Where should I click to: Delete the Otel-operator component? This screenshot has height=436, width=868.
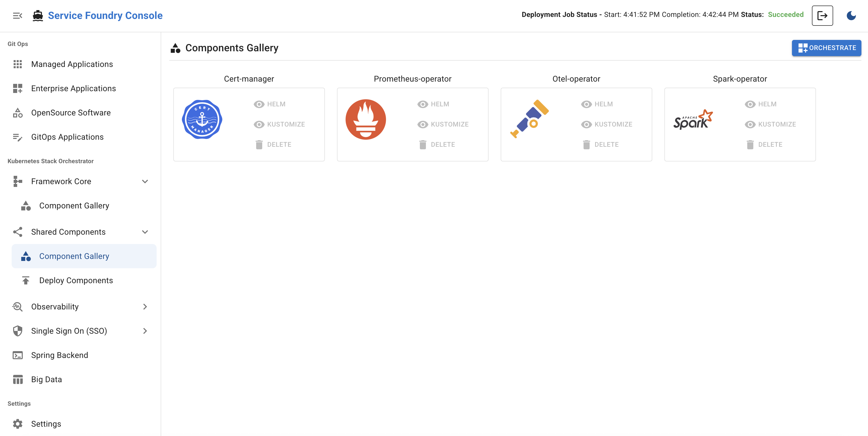pos(601,144)
